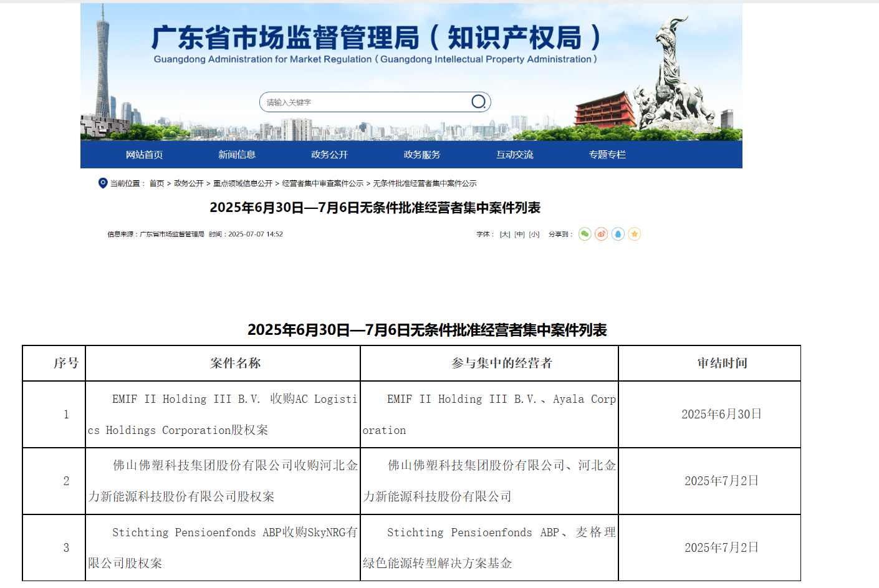Click the 信息来源 source text
The height and width of the screenshot is (588, 879).
156,234
